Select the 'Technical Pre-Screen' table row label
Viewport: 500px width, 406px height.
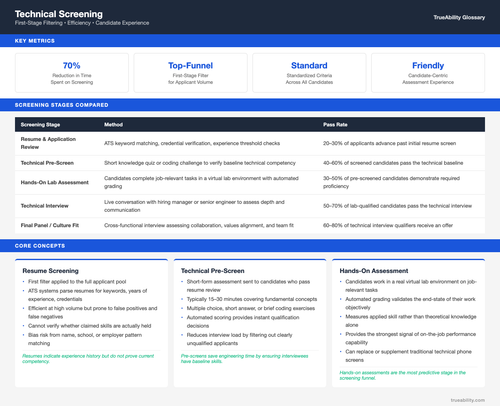point(47,163)
